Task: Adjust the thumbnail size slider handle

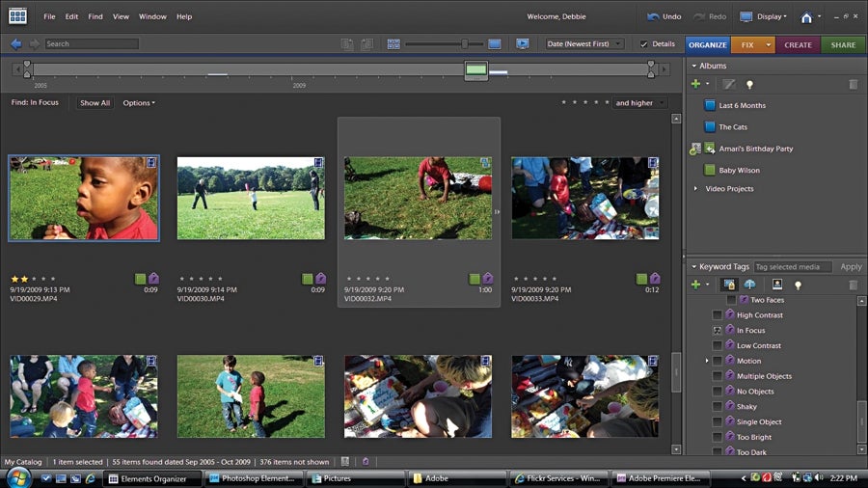Action: [x=465, y=44]
